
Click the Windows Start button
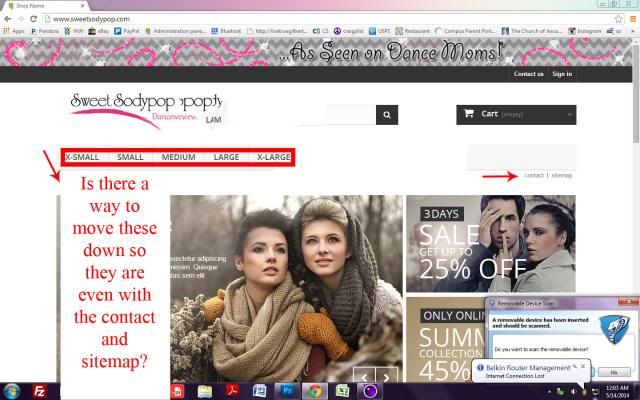coord(13,390)
